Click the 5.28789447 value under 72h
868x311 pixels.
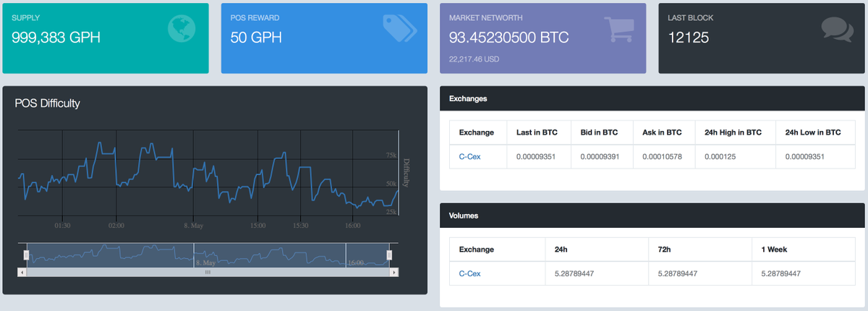click(x=677, y=273)
